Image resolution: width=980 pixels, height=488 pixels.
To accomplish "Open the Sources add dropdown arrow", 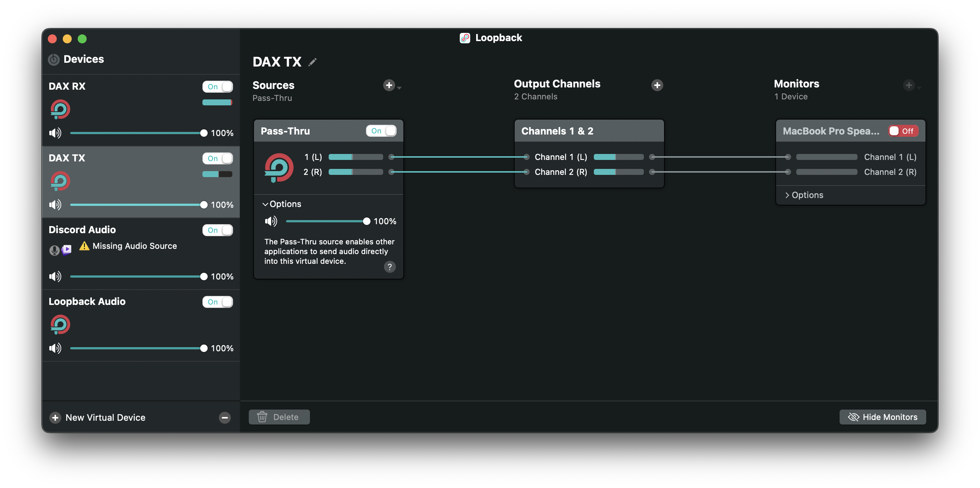I will pos(399,88).
